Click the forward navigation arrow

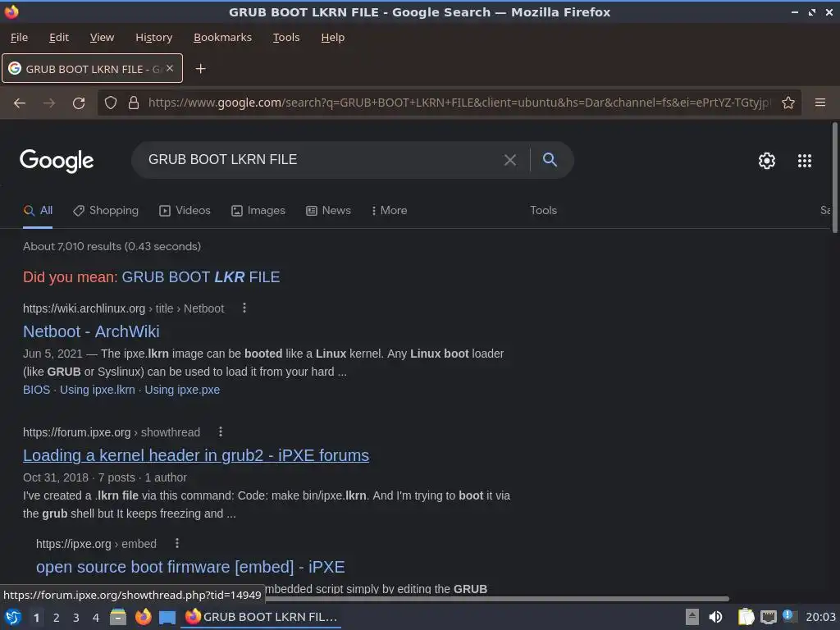pyautogui.click(x=48, y=103)
